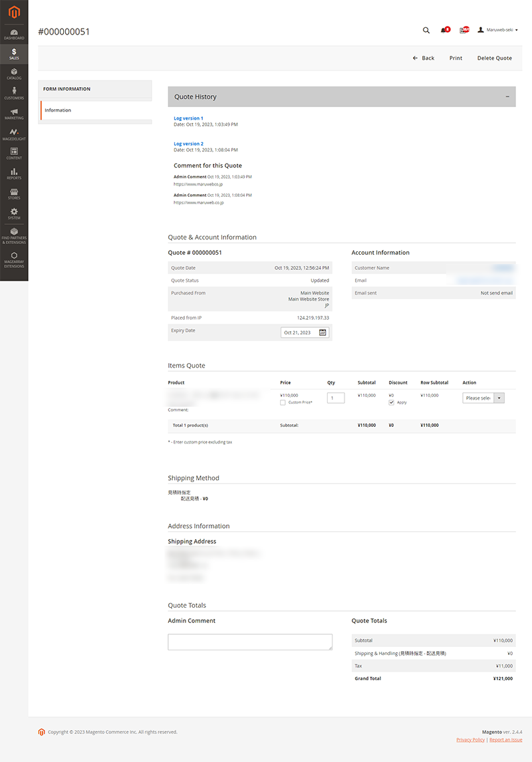Screen dimensions: 532x762
Task: Click the mail messages icon in header
Action: [464, 30]
